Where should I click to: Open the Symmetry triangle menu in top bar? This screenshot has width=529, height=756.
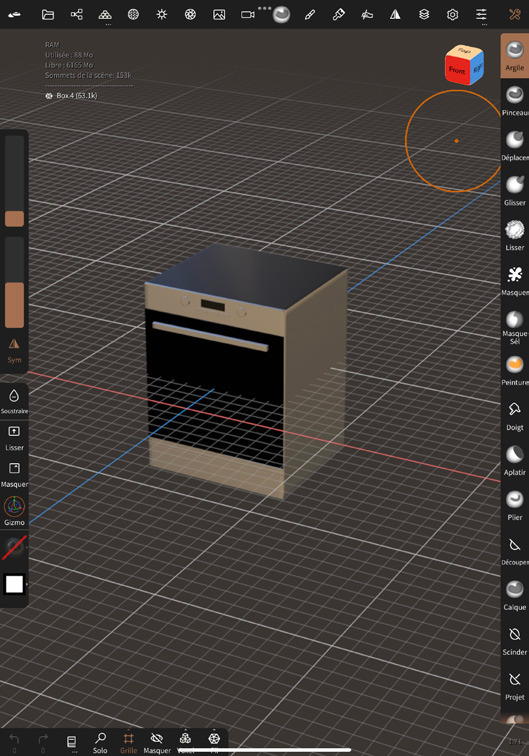(x=395, y=14)
